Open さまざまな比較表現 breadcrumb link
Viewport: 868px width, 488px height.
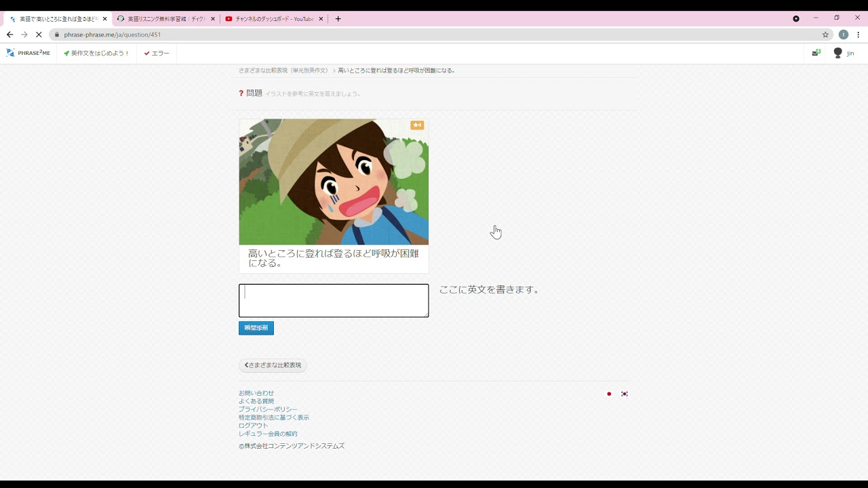[x=283, y=70]
